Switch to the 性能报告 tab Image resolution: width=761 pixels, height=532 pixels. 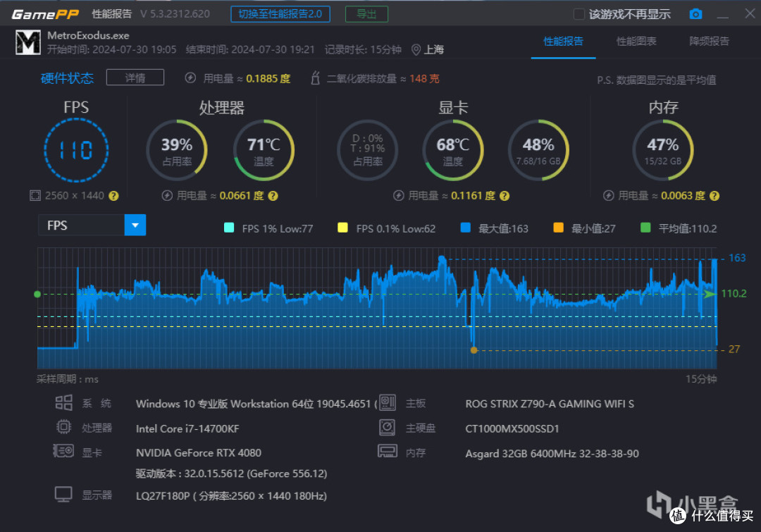pos(563,42)
